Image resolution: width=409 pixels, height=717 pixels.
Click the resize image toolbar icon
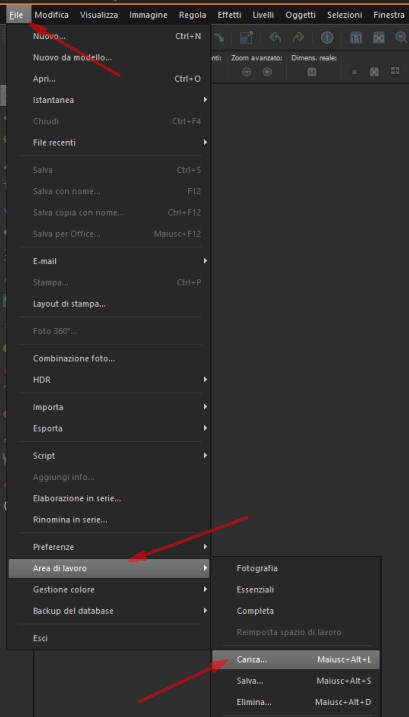click(x=247, y=38)
